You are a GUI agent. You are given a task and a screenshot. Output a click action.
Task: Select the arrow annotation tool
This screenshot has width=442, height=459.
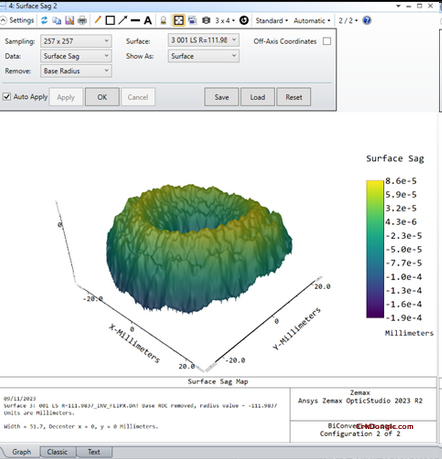tap(123, 20)
